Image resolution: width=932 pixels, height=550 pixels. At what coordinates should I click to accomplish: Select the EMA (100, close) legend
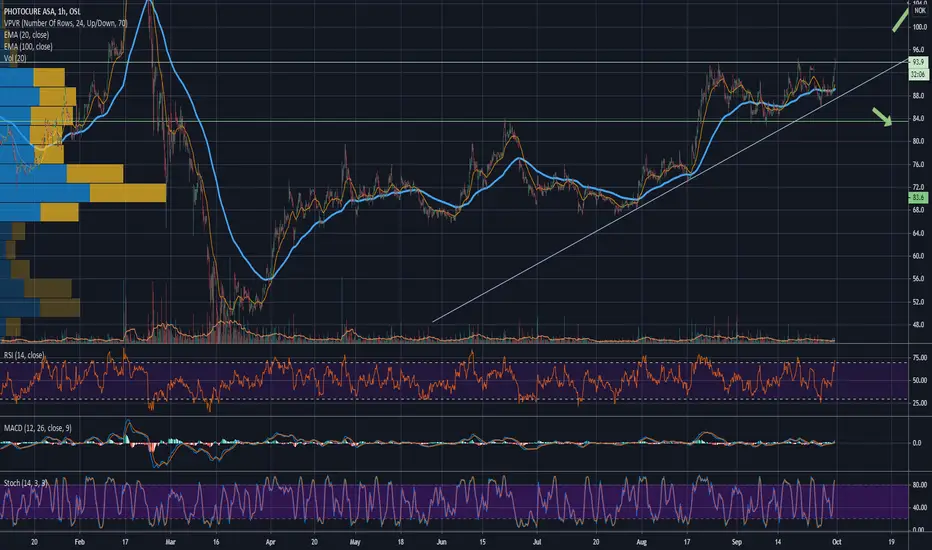click(x=28, y=46)
